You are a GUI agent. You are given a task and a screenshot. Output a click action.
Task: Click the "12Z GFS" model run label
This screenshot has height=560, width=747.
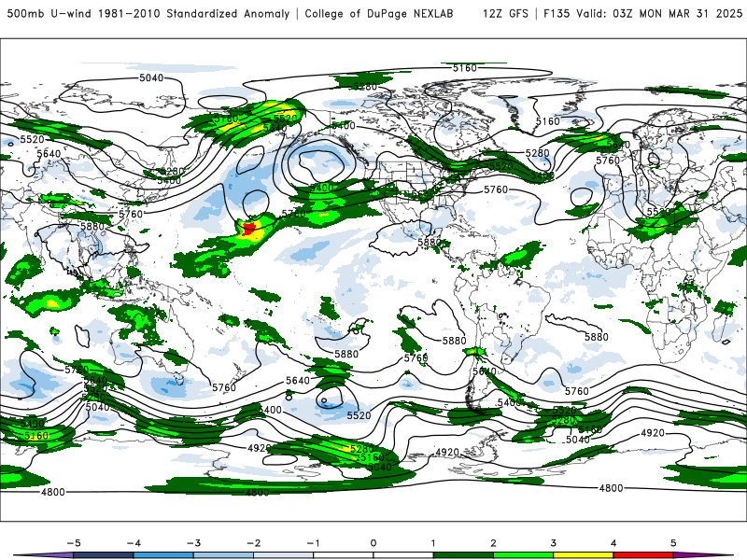coord(505,13)
